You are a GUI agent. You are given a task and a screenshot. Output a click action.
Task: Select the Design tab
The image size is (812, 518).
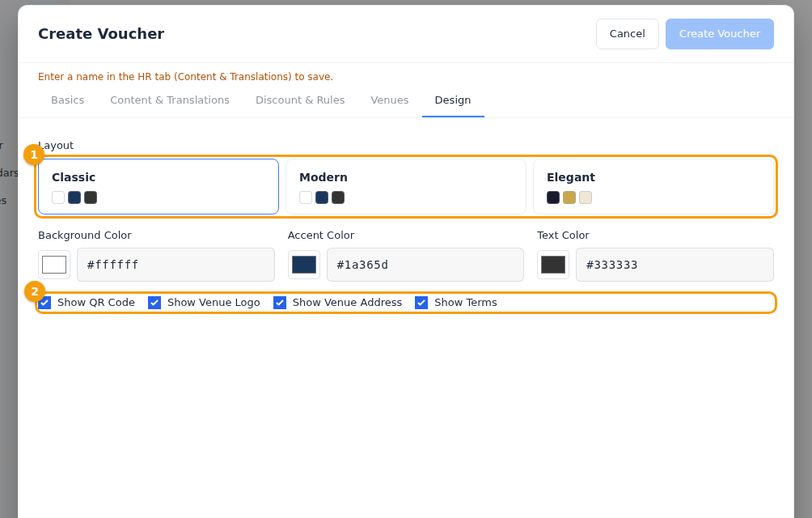pos(453,100)
